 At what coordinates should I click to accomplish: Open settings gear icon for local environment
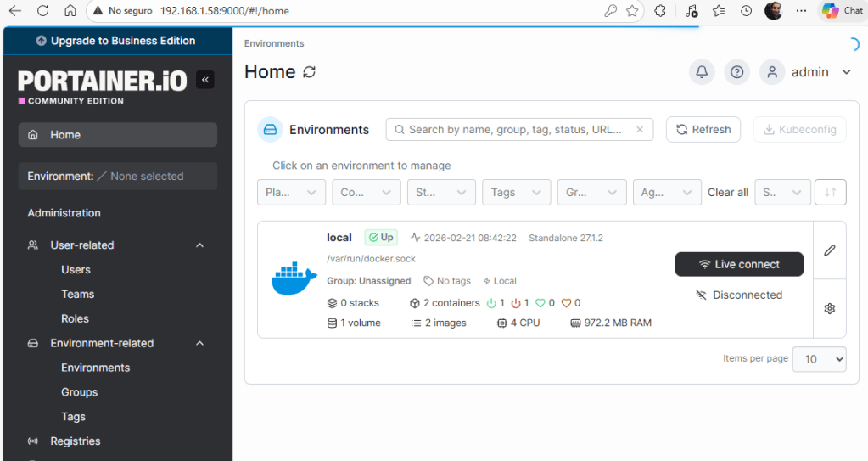(x=829, y=308)
